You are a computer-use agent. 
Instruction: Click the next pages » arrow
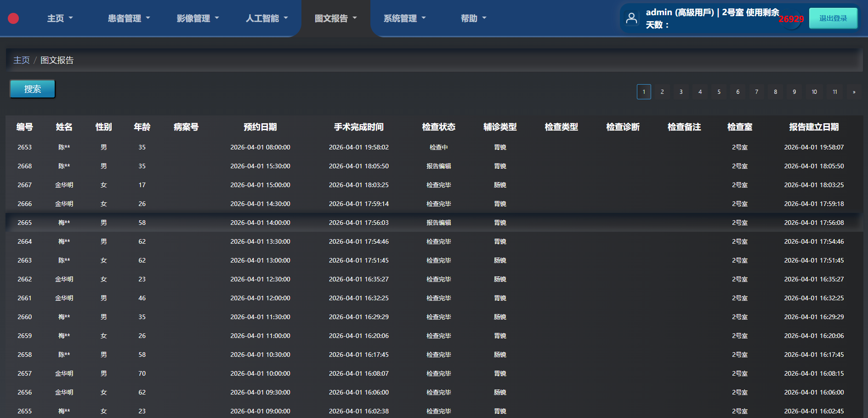854,92
